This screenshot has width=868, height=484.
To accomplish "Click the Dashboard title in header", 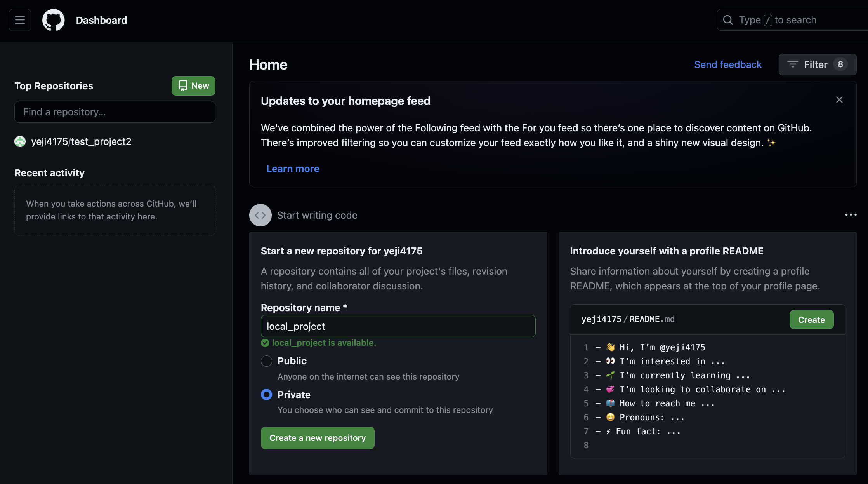I will coord(101,20).
